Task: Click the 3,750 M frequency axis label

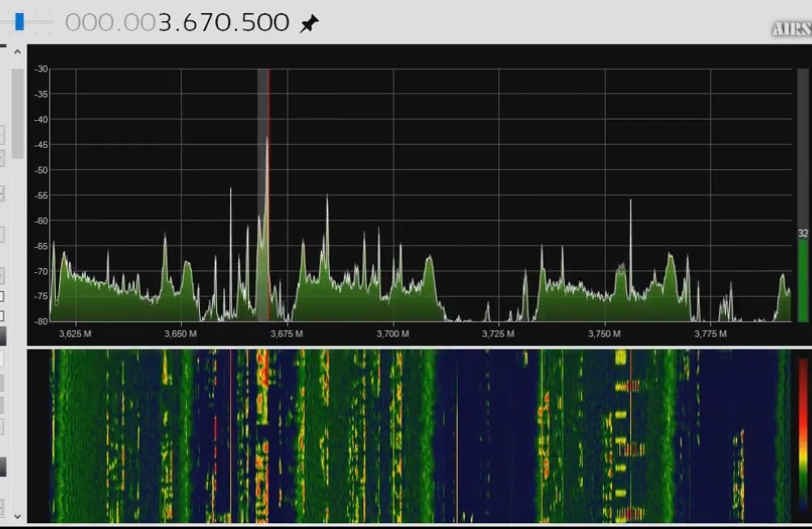Action: click(605, 334)
